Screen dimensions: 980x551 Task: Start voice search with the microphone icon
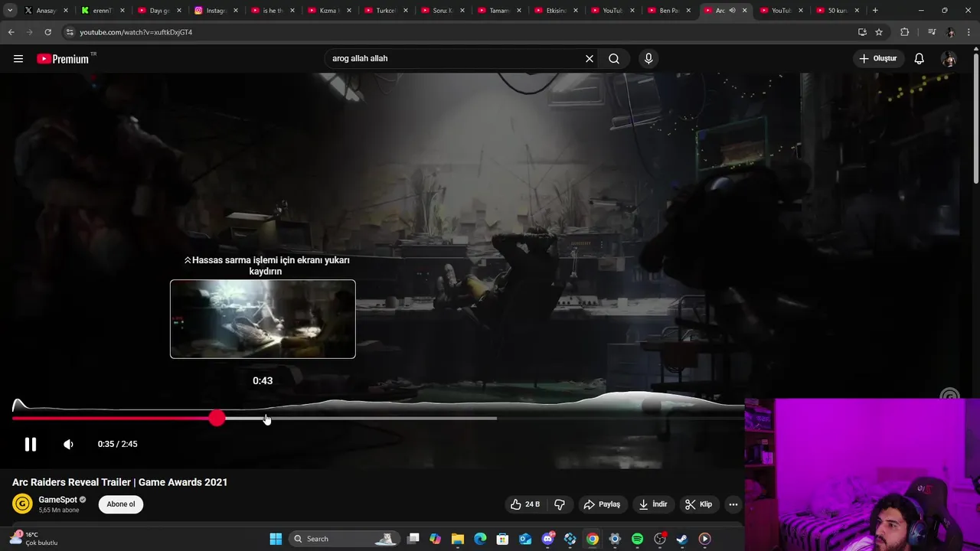tap(648, 58)
